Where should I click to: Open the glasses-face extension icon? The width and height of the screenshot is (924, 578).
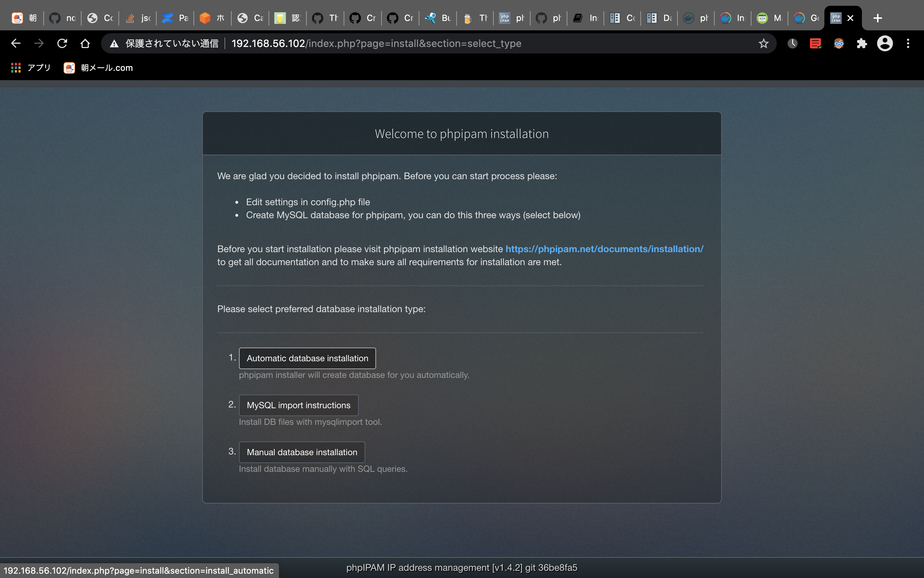[838, 43]
